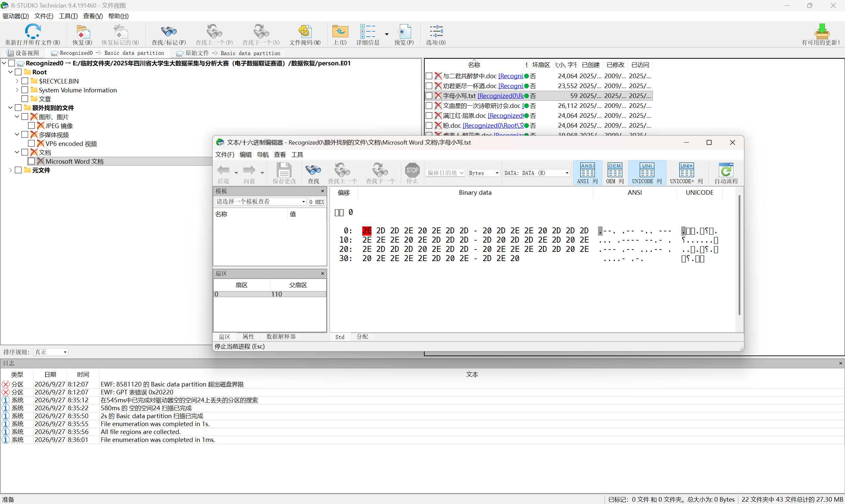Click the OEM 列 column icon

[615, 169]
